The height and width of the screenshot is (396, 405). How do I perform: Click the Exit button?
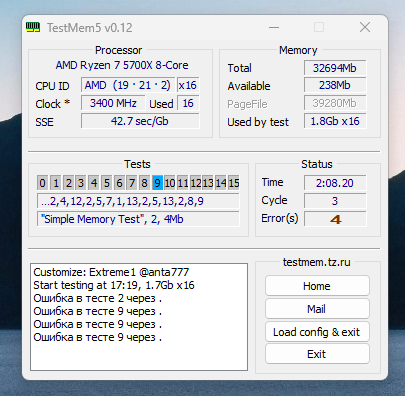click(x=317, y=354)
